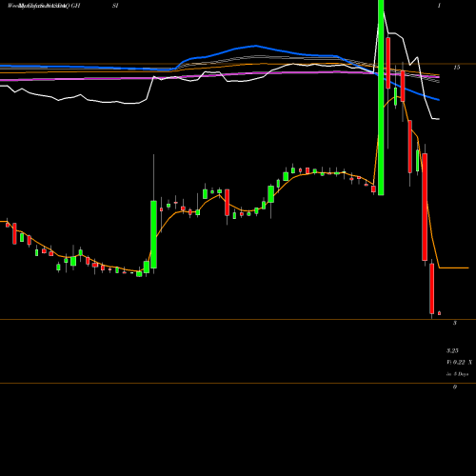The image size is (476, 476).
Task: Click the value 5.25 near the bottom right
Action: [452, 350]
